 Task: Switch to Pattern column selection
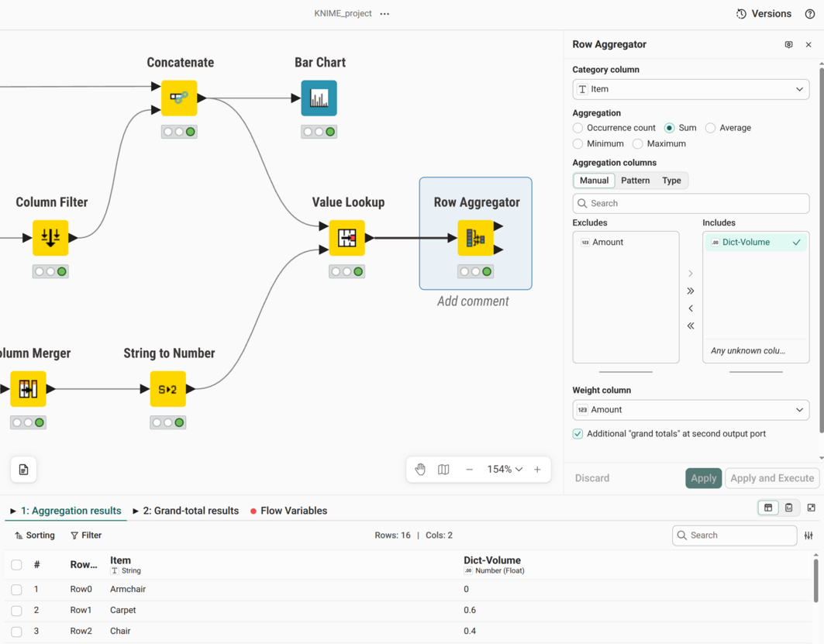[x=636, y=180]
